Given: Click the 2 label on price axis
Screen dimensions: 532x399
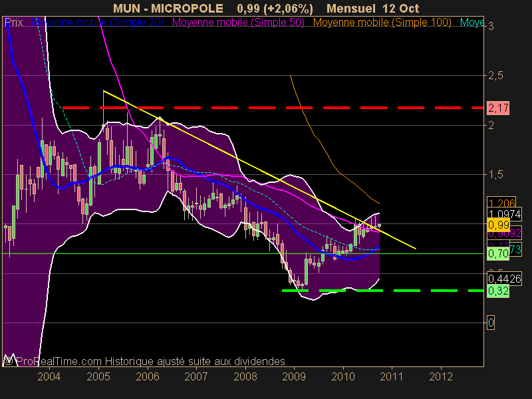Looking at the screenshot, I should tap(491, 125).
